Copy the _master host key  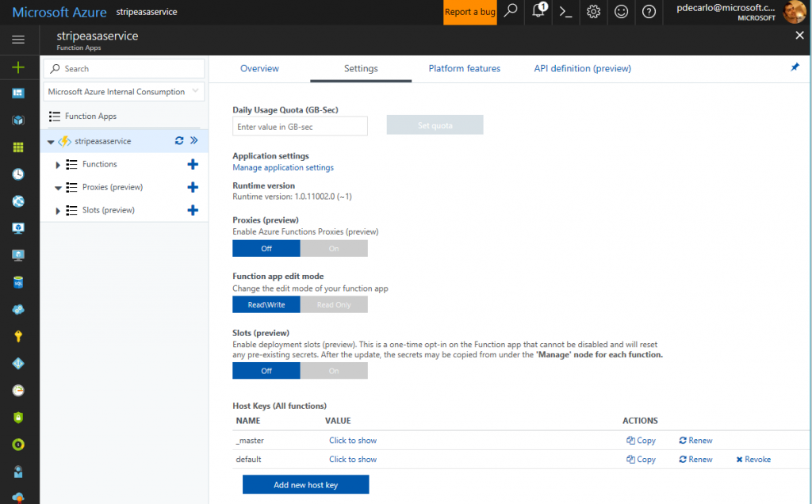point(641,441)
